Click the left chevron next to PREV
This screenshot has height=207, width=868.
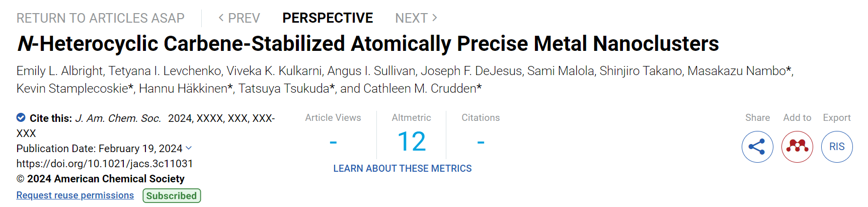(221, 18)
